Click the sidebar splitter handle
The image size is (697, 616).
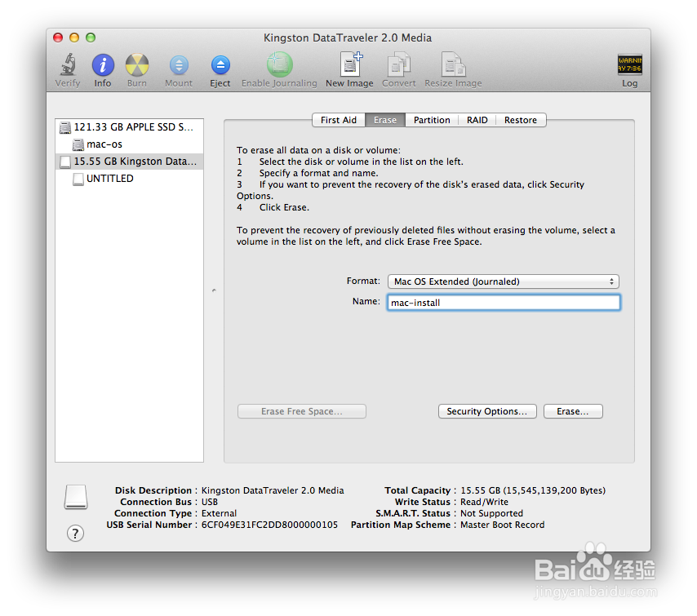pos(214,290)
